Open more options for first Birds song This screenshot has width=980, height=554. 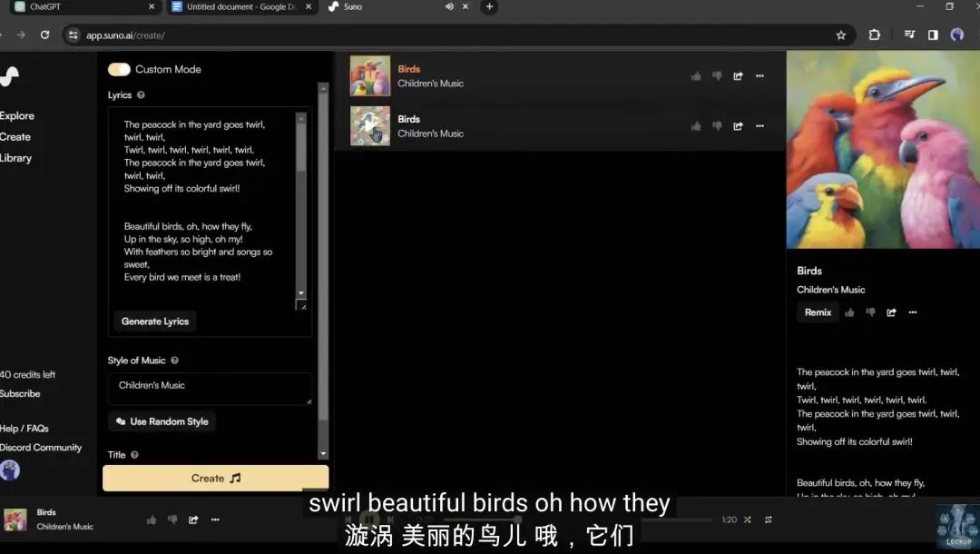(x=759, y=76)
